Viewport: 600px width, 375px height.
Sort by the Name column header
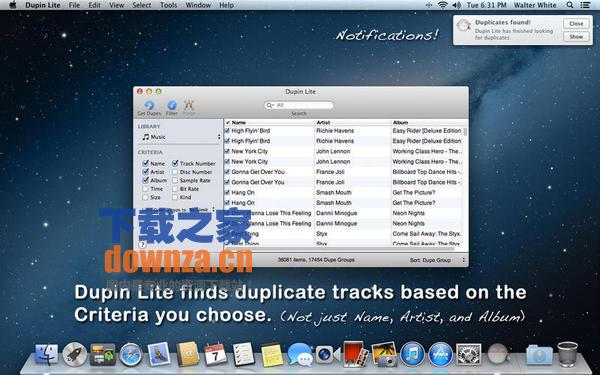(272, 122)
